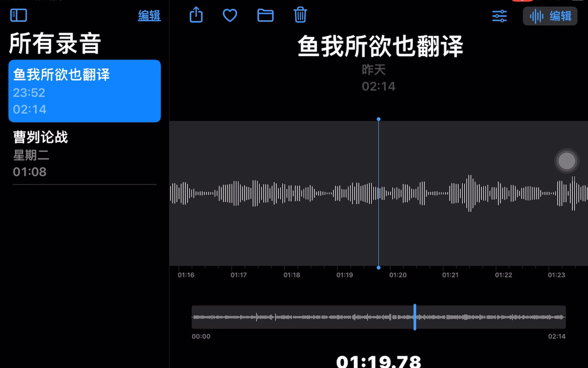Click the sidebar 编辑 link
This screenshot has height=368, width=588.
149,16
